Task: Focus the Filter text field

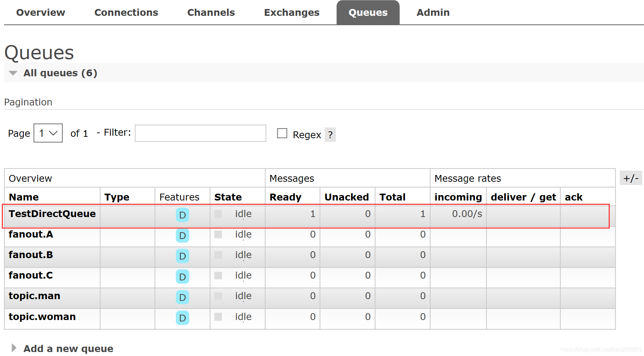Action: point(200,133)
